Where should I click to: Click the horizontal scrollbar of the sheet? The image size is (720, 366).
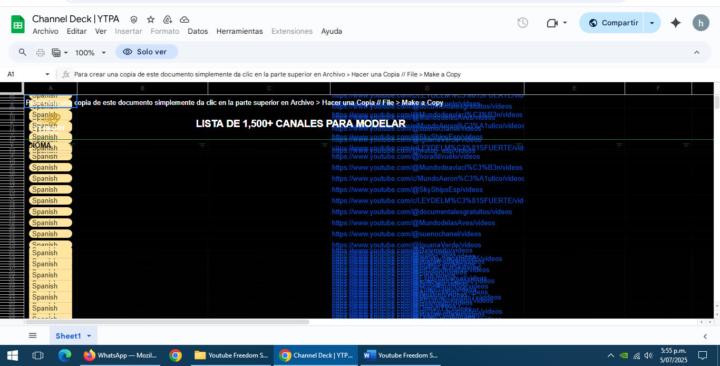click(167, 322)
